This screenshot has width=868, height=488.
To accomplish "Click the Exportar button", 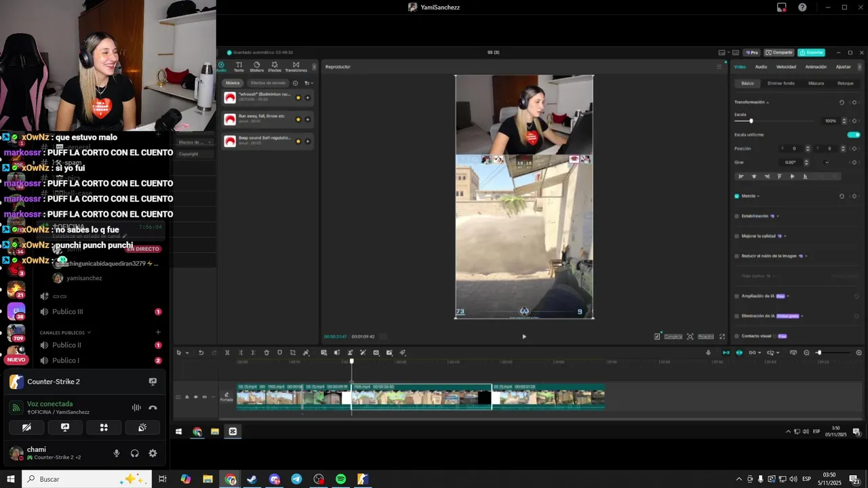I will (x=812, y=52).
